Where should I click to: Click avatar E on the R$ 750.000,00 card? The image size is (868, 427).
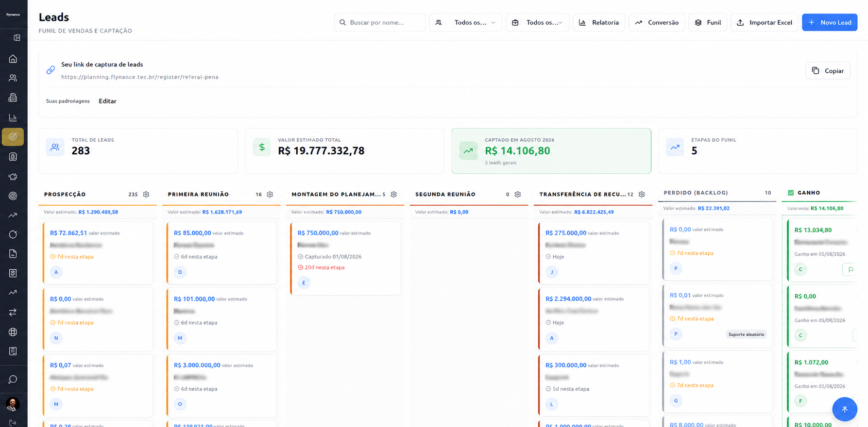pos(304,283)
